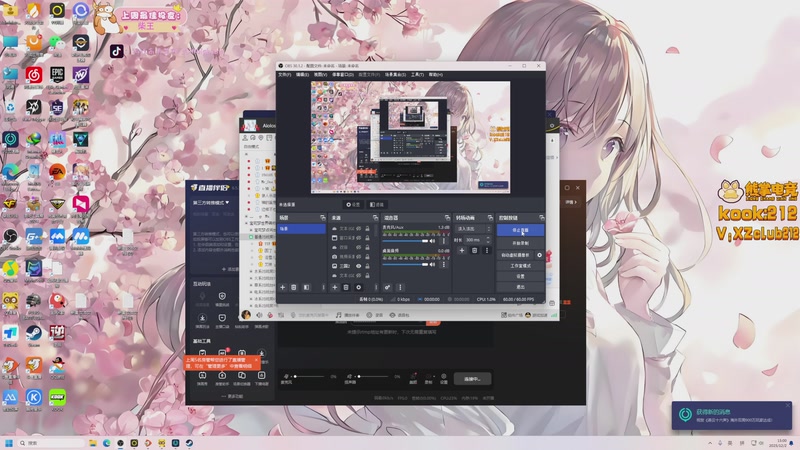Select the Epic Games desktop icon

pyautogui.click(x=57, y=75)
